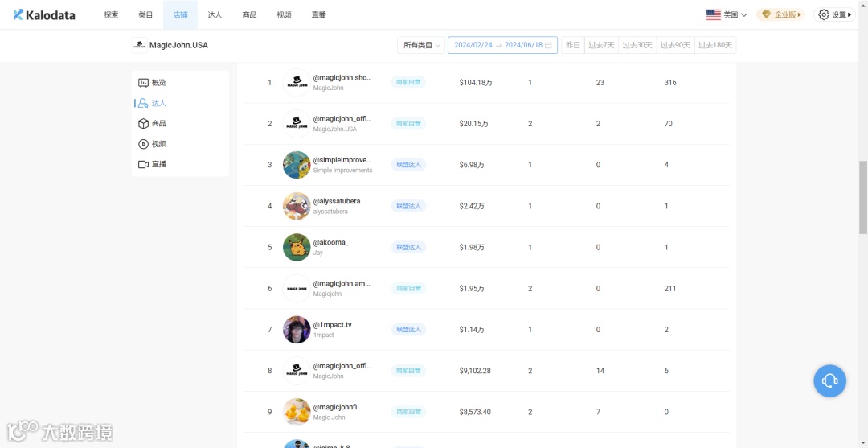Select the 过去7天 date filter
Viewport: 868px width, 448px height.
(601, 45)
